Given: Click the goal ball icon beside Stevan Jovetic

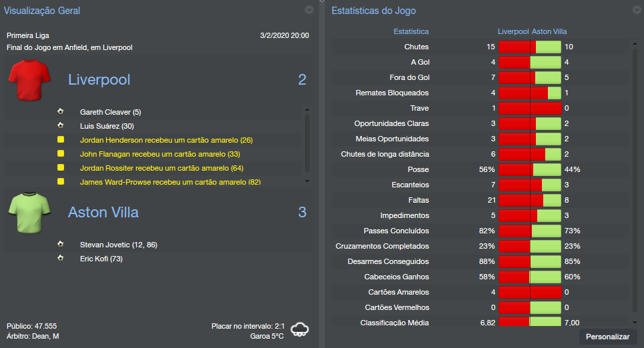Looking at the screenshot, I should pyautogui.click(x=61, y=245).
